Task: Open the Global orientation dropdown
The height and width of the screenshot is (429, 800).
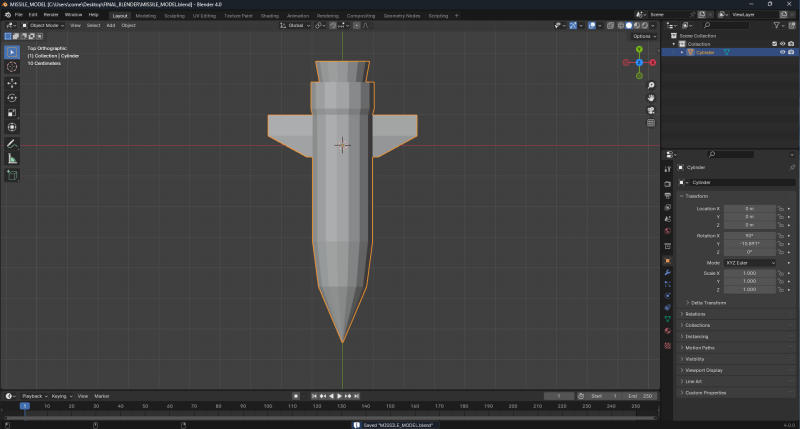Action: pos(295,26)
